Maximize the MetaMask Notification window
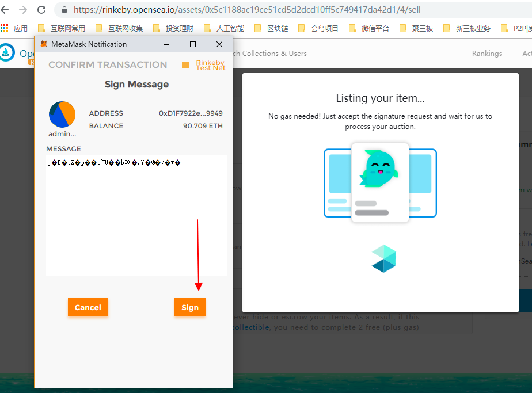The width and height of the screenshot is (532, 393). click(193, 44)
